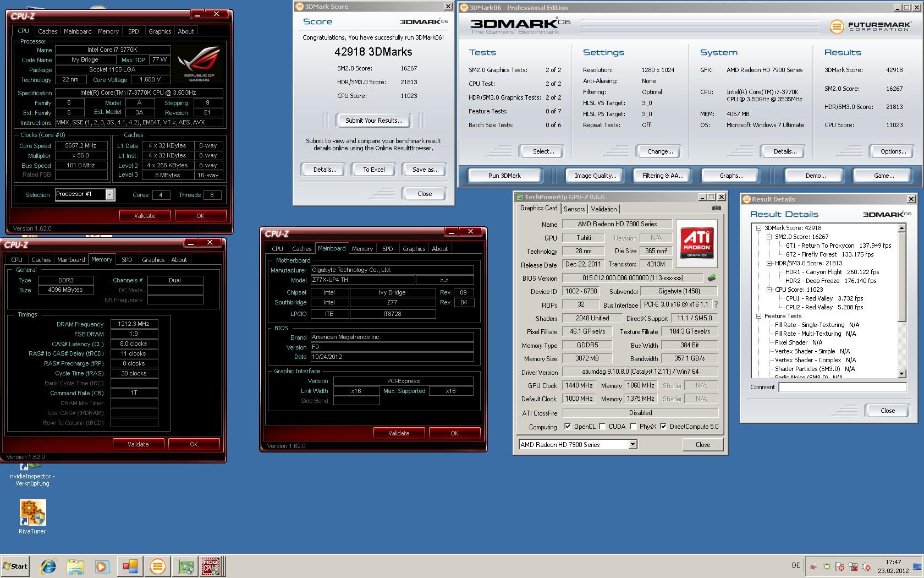Launch Windows Media Player from taskbar
The width and height of the screenshot is (924, 578).
[x=102, y=566]
